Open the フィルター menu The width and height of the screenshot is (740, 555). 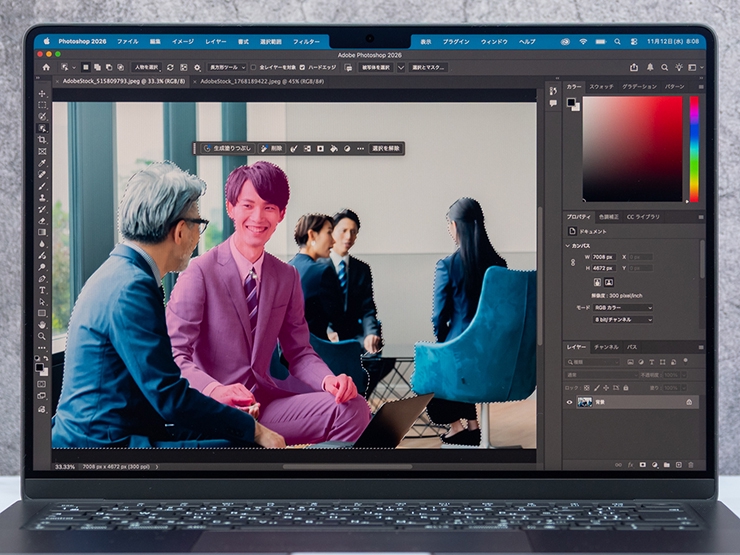tap(306, 41)
